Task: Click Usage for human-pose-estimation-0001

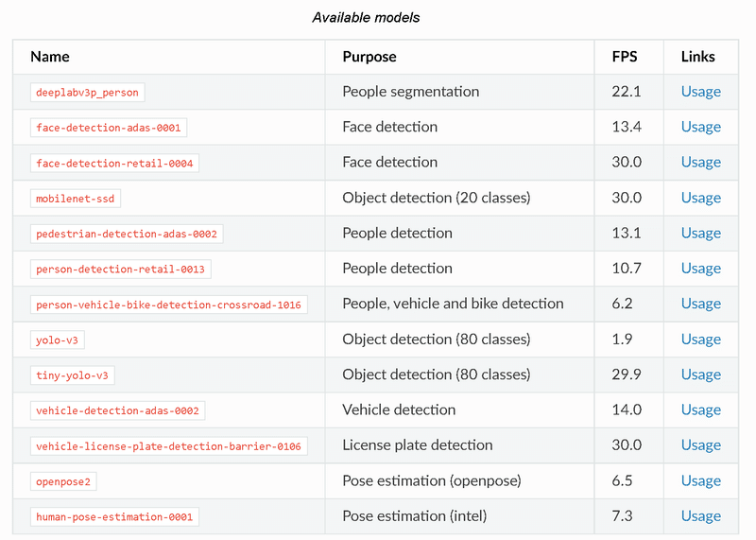Action: click(700, 516)
